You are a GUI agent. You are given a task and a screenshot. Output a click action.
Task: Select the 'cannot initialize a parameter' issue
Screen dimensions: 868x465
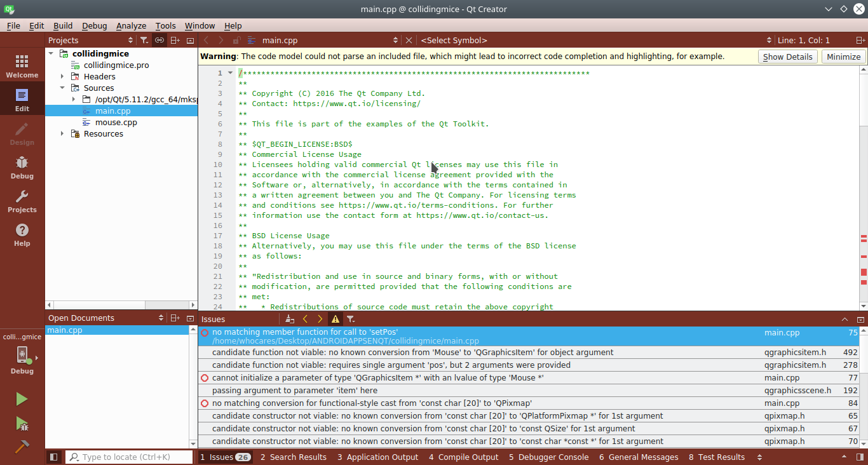pos(529,378)
